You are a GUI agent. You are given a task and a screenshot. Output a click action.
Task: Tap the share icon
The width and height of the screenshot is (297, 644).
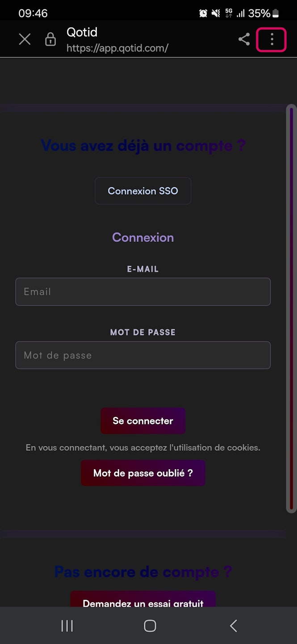[x=244, y=39]
